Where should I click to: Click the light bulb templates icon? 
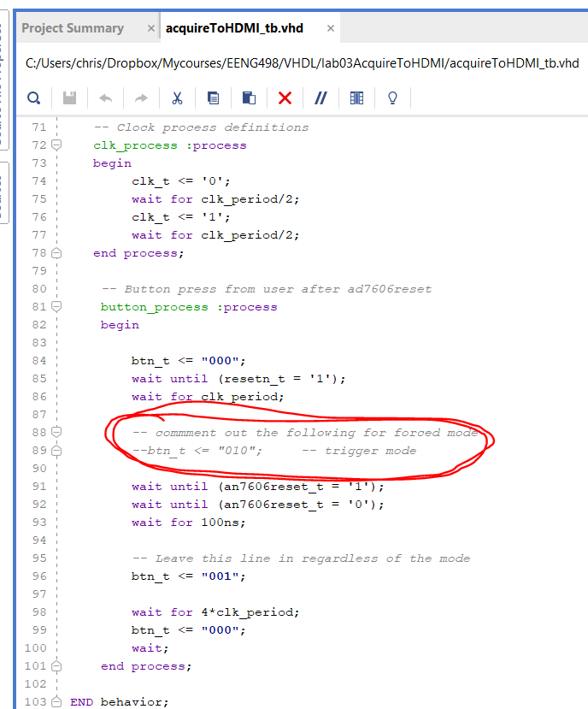[x=393, y=97]
